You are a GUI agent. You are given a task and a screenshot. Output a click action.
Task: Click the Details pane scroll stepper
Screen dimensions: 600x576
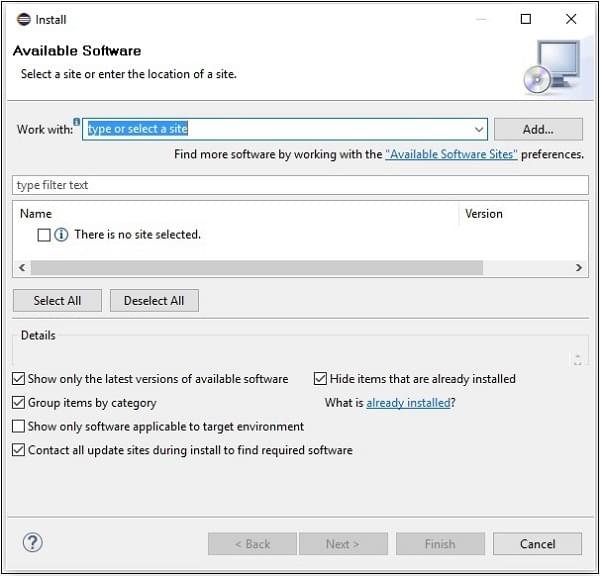[x=577, y=360]
